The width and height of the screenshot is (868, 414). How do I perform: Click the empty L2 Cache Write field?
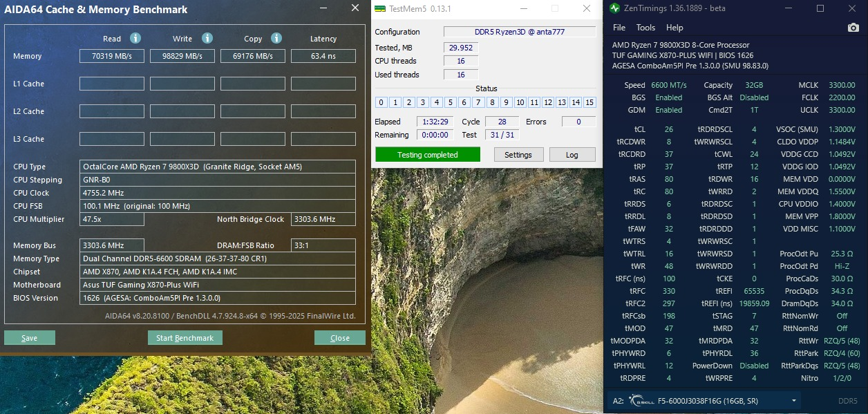tap(182, 111)
